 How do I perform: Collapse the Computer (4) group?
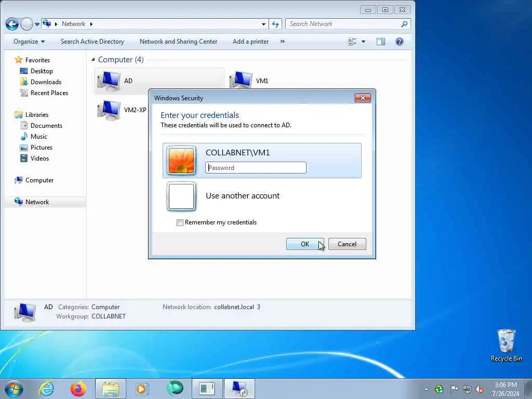(93, 60)
